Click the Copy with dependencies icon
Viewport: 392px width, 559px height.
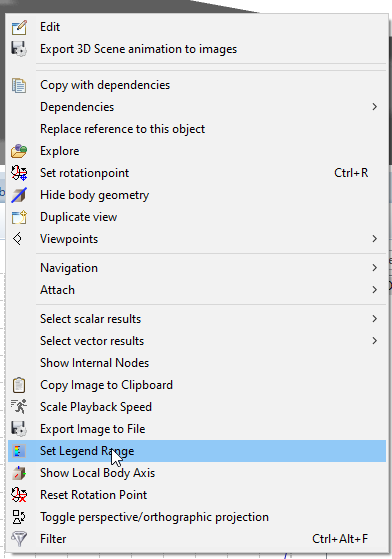(19, 86)
